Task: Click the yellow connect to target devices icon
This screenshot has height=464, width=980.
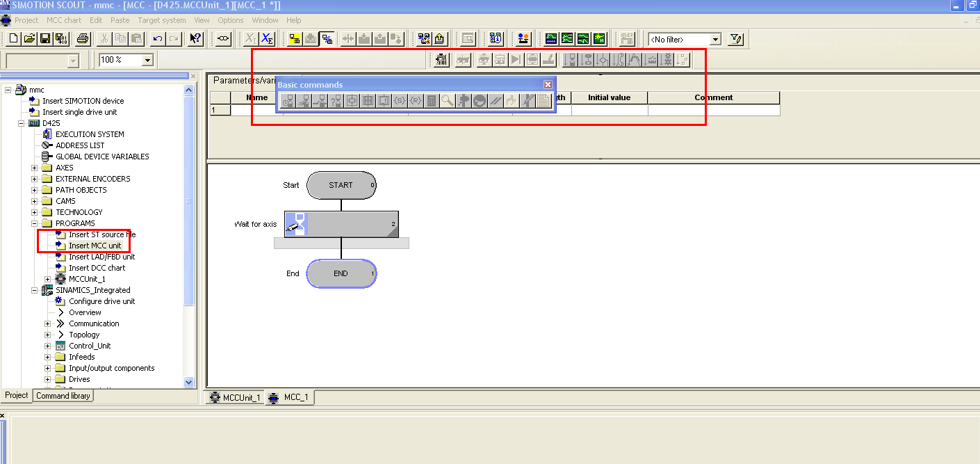Action: (295, 39)
